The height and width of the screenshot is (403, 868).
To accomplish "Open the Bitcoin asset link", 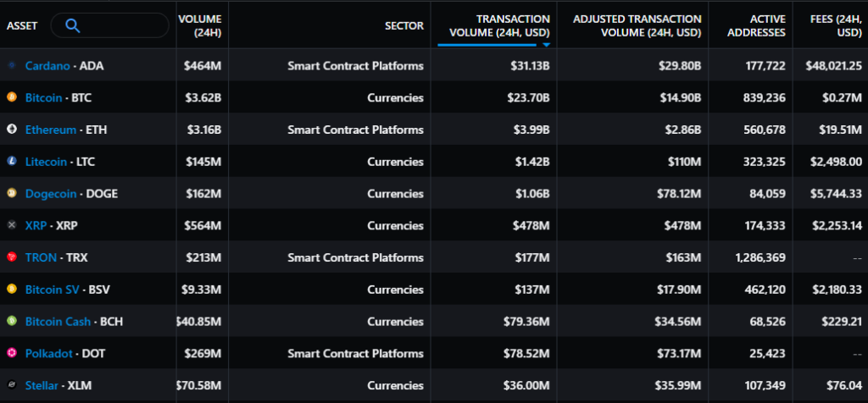I will [44, 98].
